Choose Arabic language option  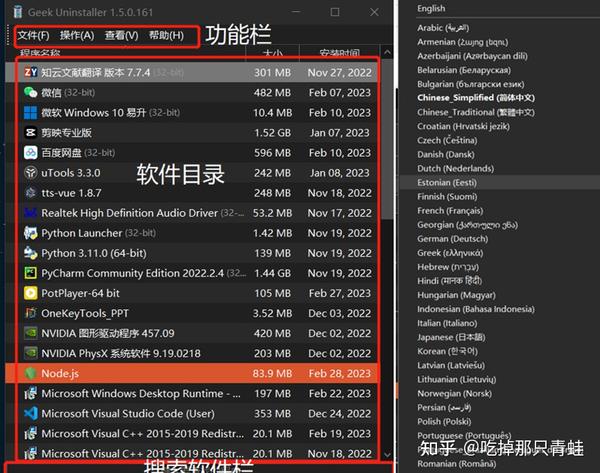coord(443,28)
